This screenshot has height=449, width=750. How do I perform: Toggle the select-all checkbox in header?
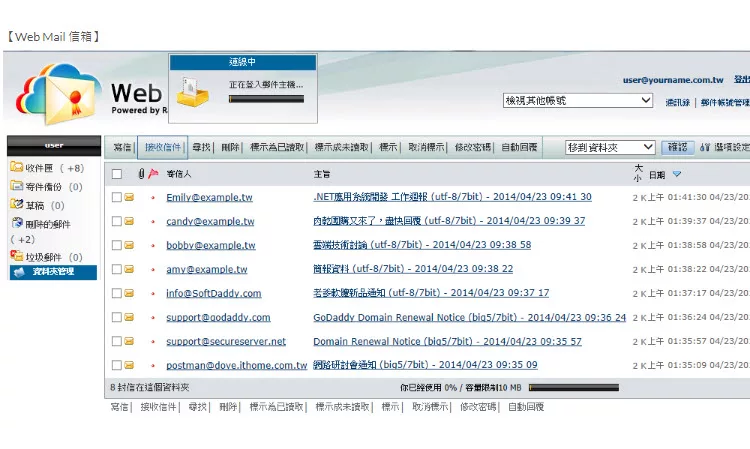pos(117,174)
